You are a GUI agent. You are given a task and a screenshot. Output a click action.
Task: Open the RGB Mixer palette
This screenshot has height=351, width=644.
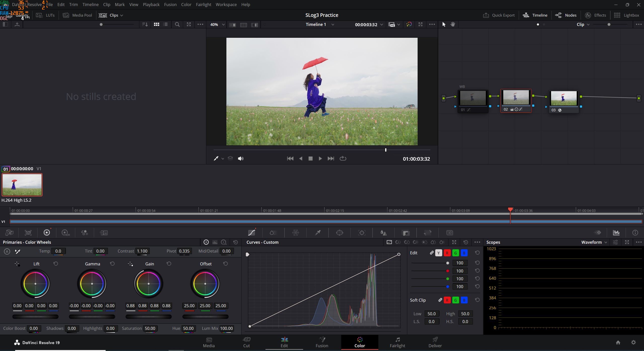pos(85,233)
